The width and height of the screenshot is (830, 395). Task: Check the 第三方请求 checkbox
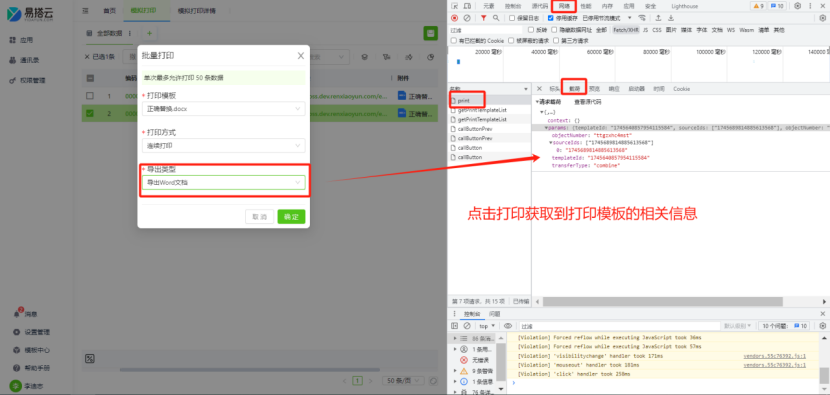coord(556,40)
